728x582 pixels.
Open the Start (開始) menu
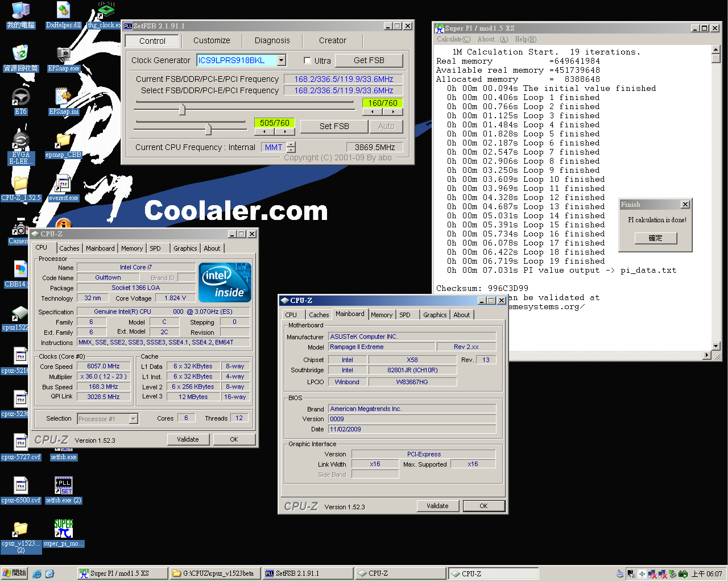point(14,573)
